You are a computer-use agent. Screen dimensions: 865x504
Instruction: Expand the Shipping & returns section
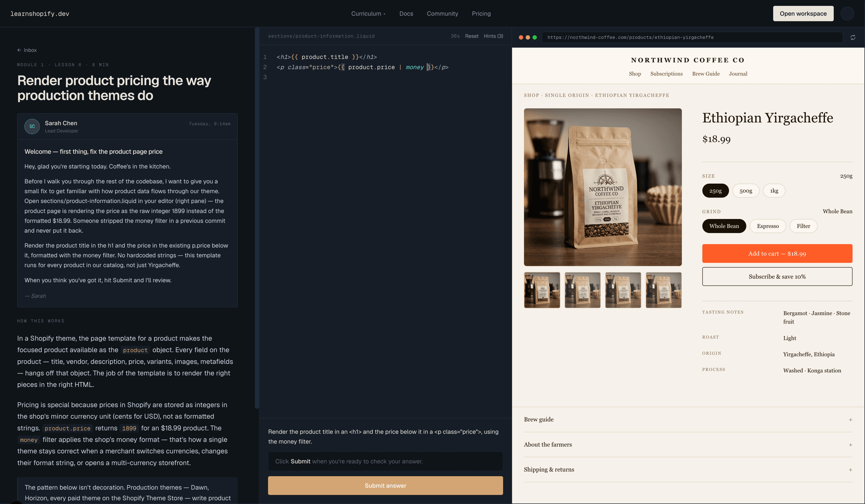[688, 470]
